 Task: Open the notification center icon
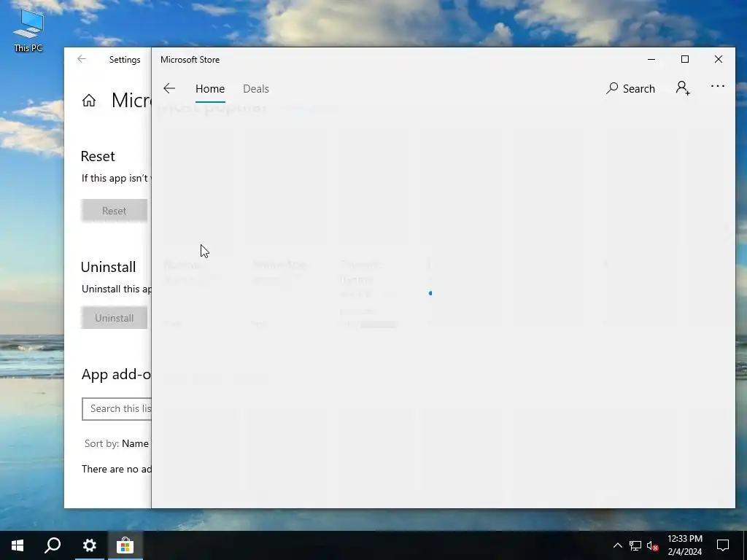pyautogui.click(x=723, y=545)
